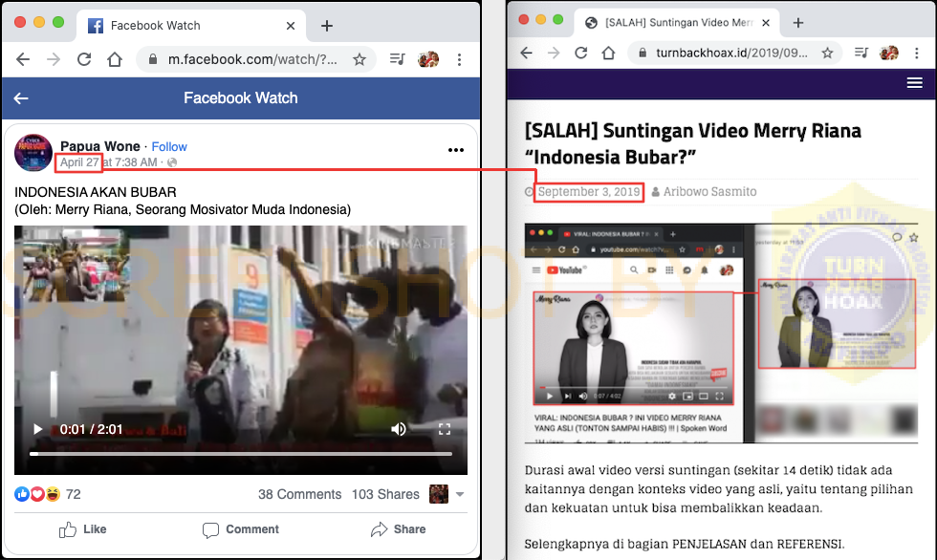The image size is (937, 560).
Task: Open Chrome profile avatar in turnbackhoax window
Action: click(x=889, y=53)
